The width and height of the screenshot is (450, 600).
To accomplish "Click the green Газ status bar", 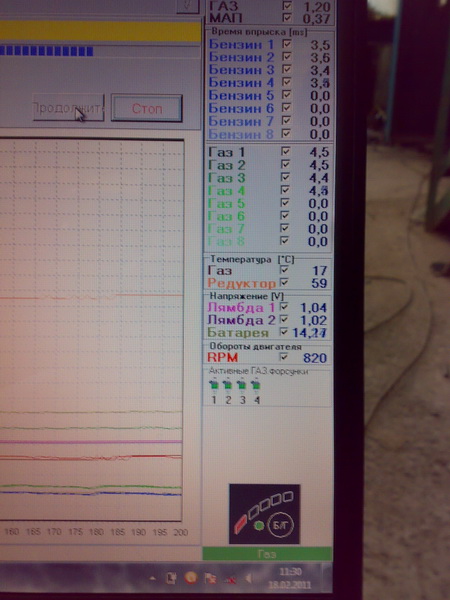I will point(267,554).
